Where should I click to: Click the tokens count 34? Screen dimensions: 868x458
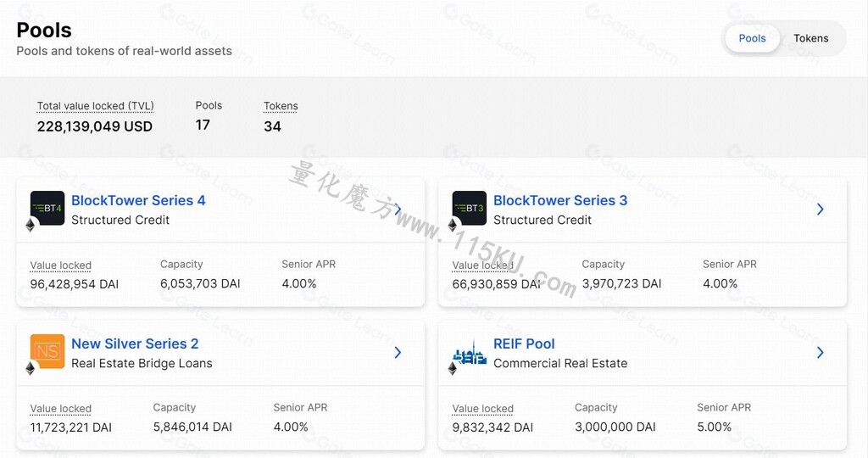coord(272,126)
